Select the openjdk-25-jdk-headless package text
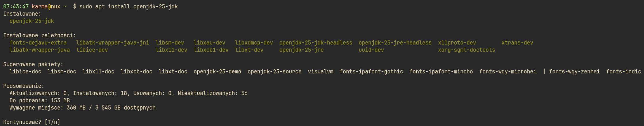 click(316, 43)
